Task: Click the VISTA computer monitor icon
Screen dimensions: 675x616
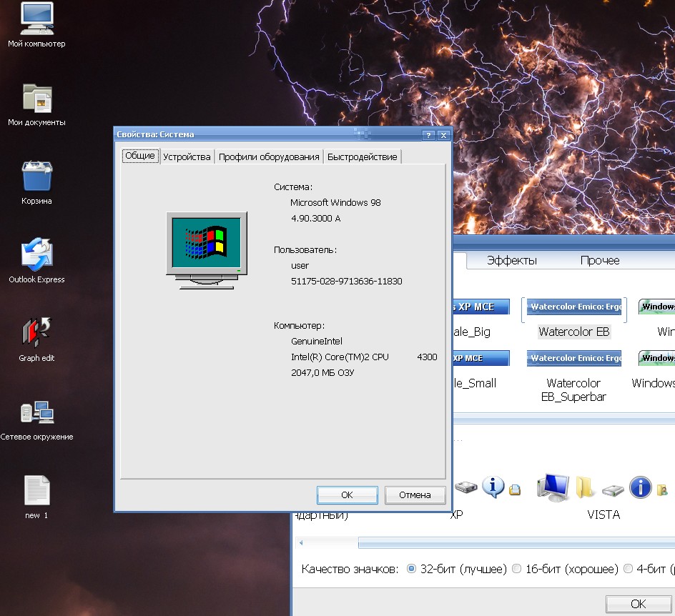Action: pos(553,487)
